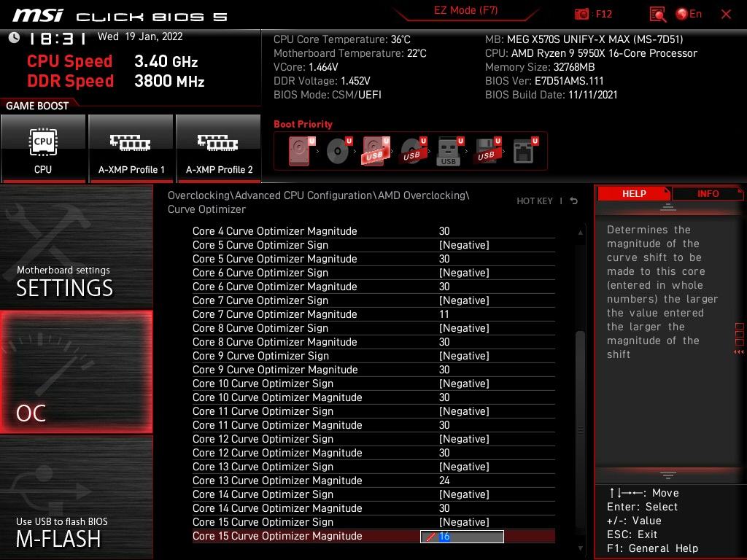Select Core 4 Curve Optimizer Magnitude value
This screenshot has width=747, height=560.
(x=444, y=231)
